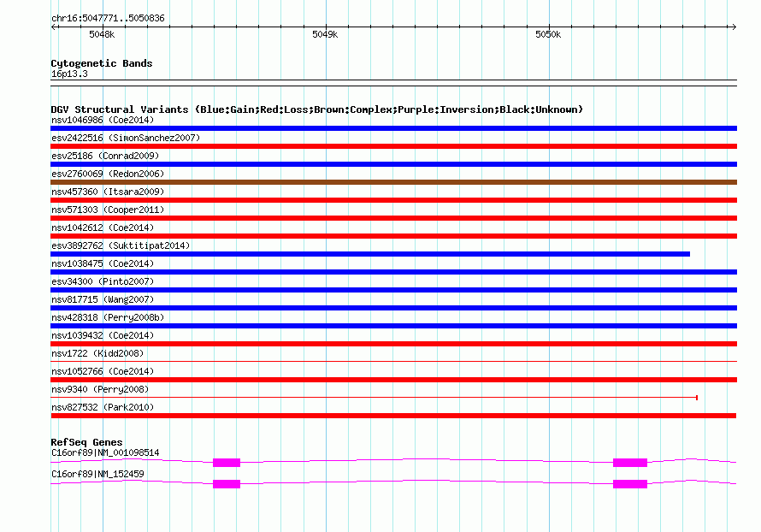761x532 pixels.
Task: Click the 5048k ruler marker
Action: click(x=102, y=34)
